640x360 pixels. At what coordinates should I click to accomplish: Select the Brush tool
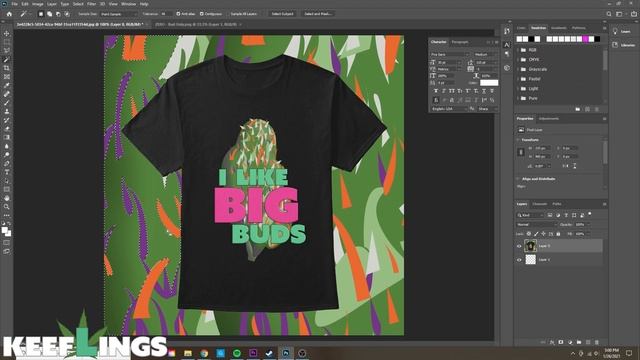point(7,103)
